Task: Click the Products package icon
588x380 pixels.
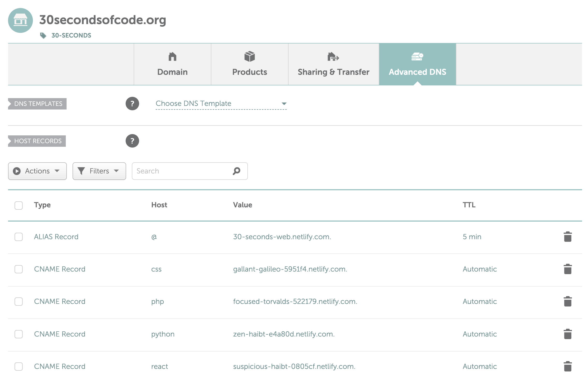Action: click(249, 56)
